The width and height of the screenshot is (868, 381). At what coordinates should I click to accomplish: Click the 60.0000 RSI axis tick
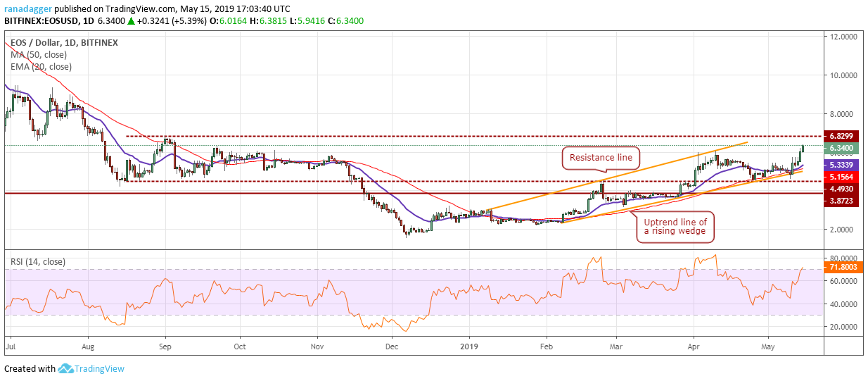coord(844,281)
